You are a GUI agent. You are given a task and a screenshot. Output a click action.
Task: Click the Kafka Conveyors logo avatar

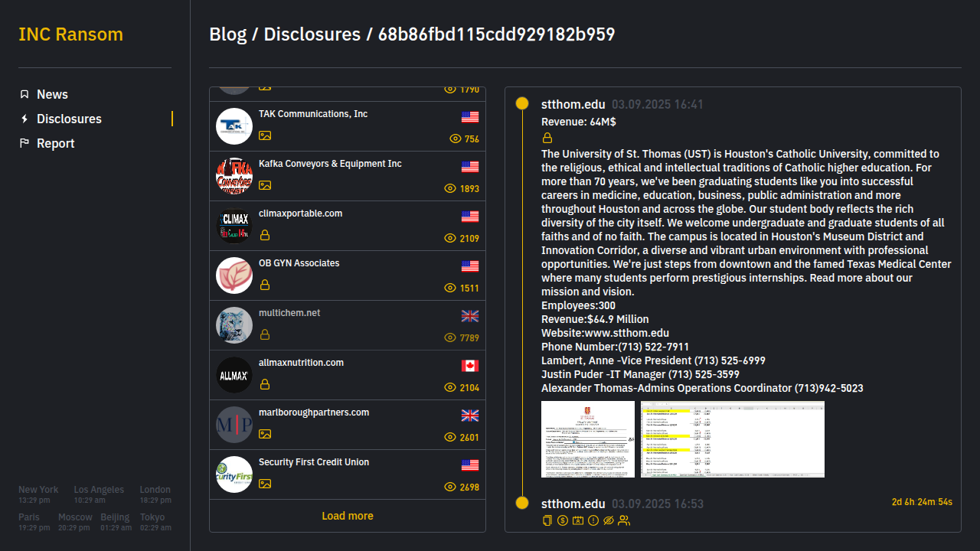point(234,176)
